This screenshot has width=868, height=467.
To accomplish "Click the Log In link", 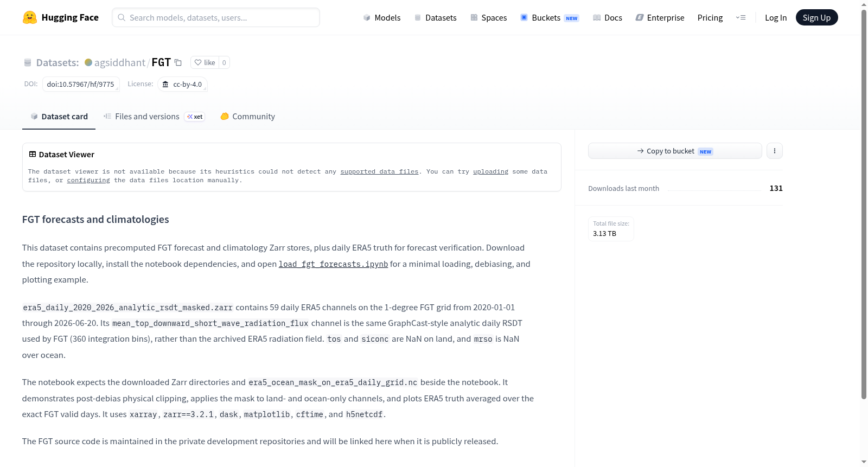I will tap(776, 17).
